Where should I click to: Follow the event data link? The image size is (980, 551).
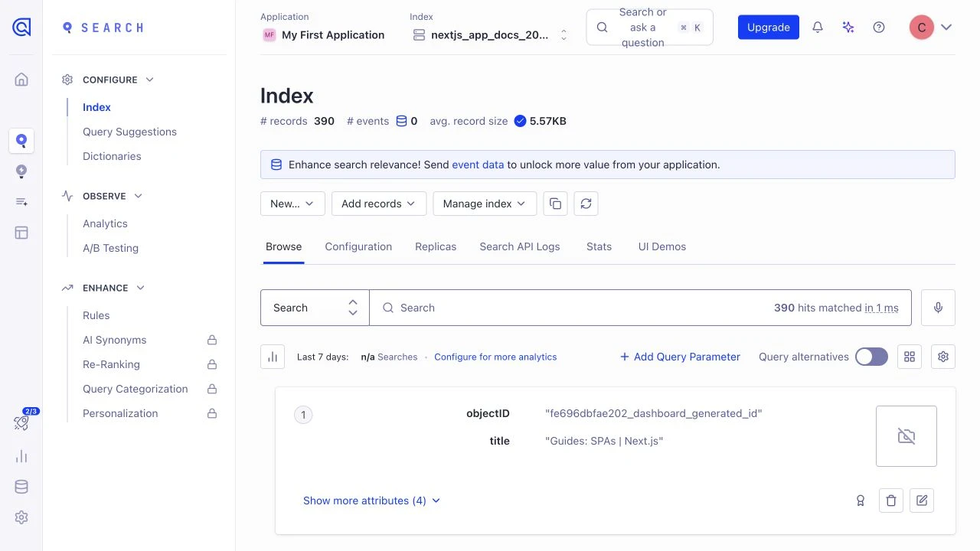pos(478,165)
